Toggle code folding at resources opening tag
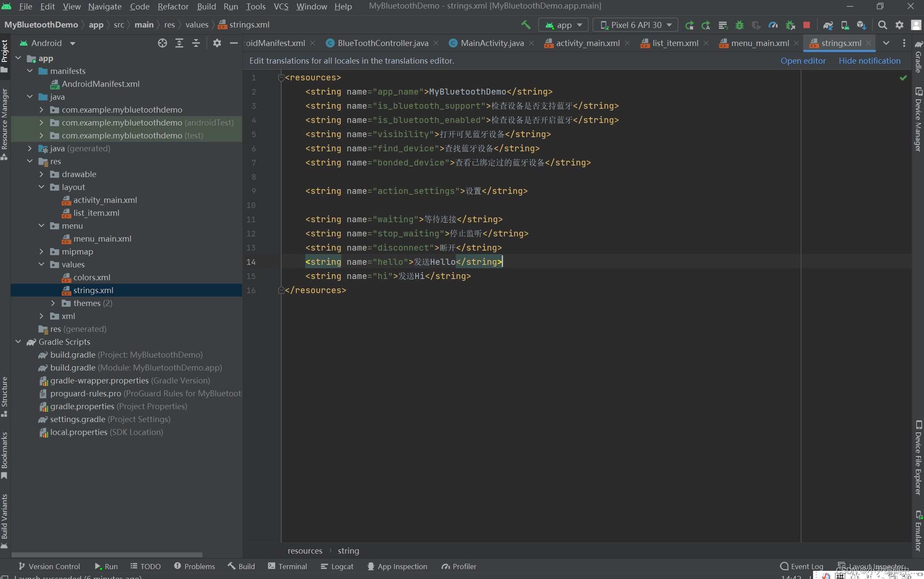Image resolution: width=924 pixels, height=579 pixels. [281, 78]
